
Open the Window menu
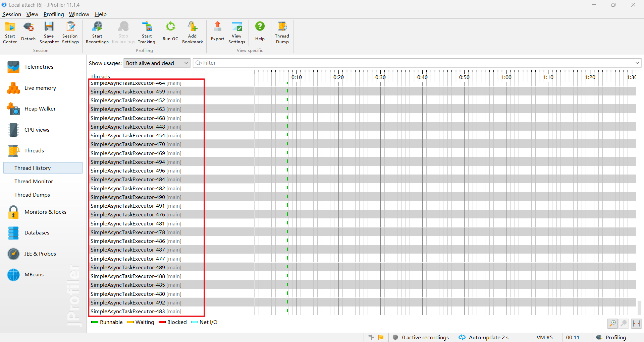[79, 14]
